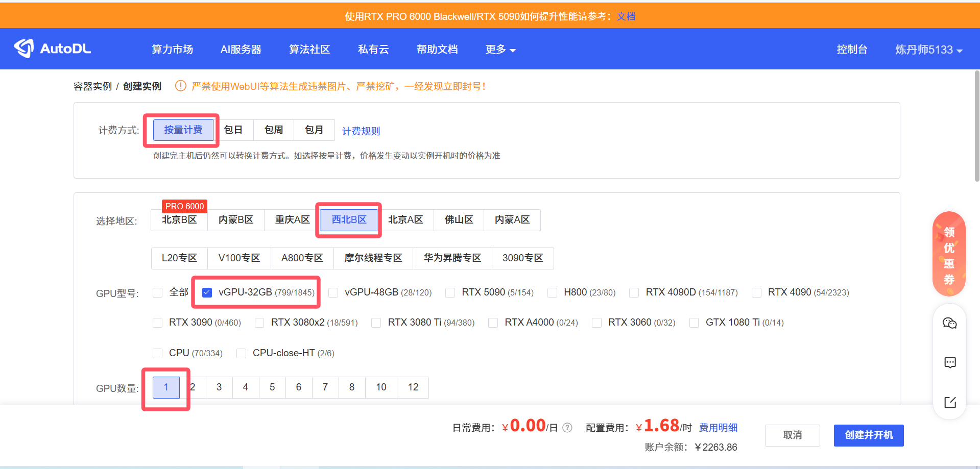Click the 创建并开机 button
Image resolution: width=980 pixels, height=469 pixels.
[868, 435]
